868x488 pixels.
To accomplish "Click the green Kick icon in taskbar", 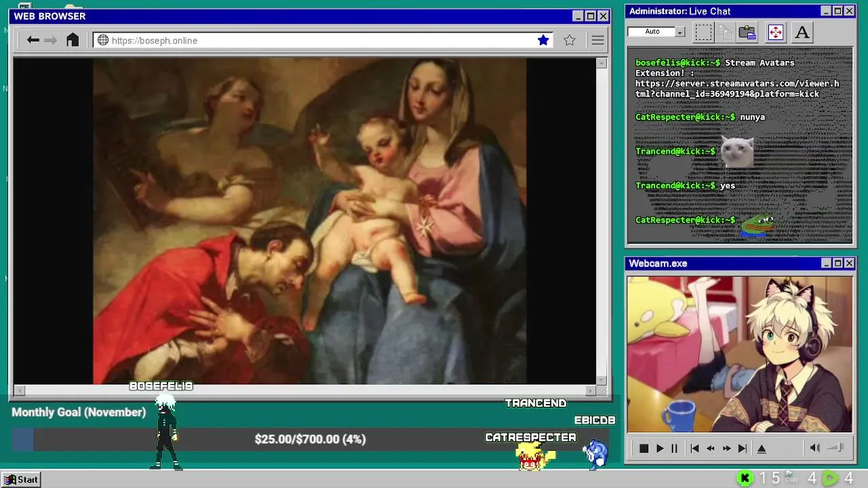I will coord(745,479).
